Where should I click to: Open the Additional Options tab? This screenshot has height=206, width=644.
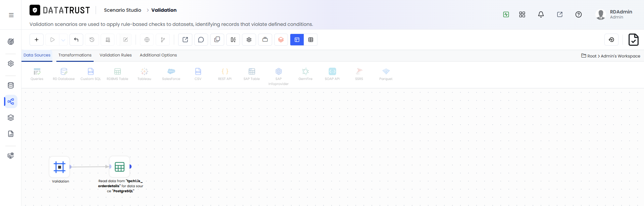click(x=158, y=55)
